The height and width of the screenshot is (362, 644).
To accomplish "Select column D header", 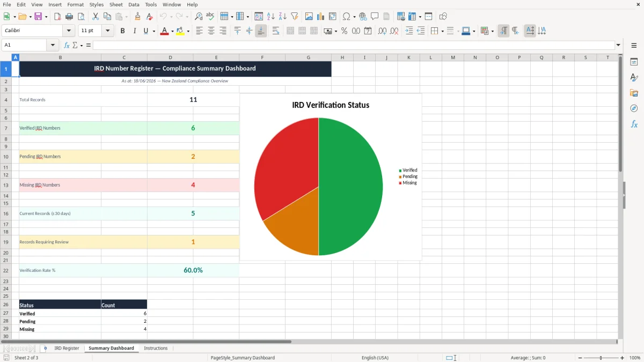I will (170, 57).
